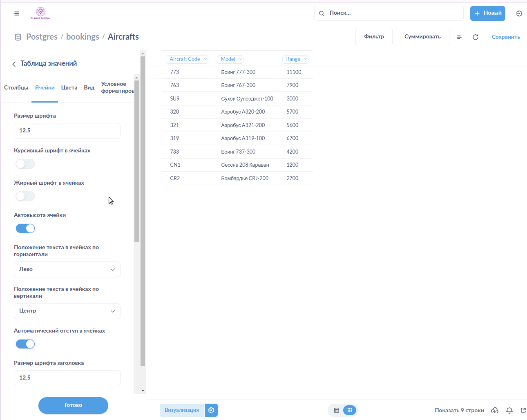Switch to the Цвета tab
This screenshot has height=420, width=527.
69,88
